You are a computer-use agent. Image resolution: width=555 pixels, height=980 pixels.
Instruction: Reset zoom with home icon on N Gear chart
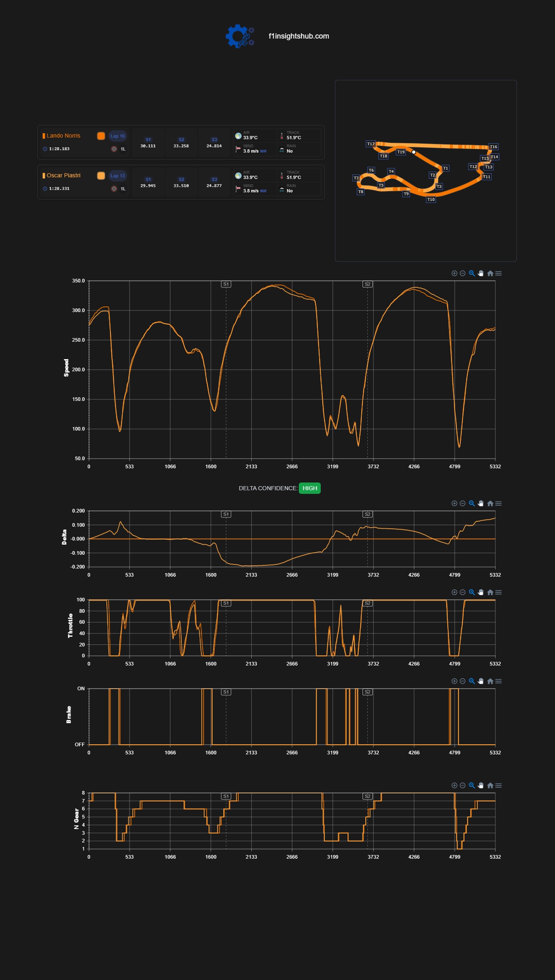(x=490, y=785)
